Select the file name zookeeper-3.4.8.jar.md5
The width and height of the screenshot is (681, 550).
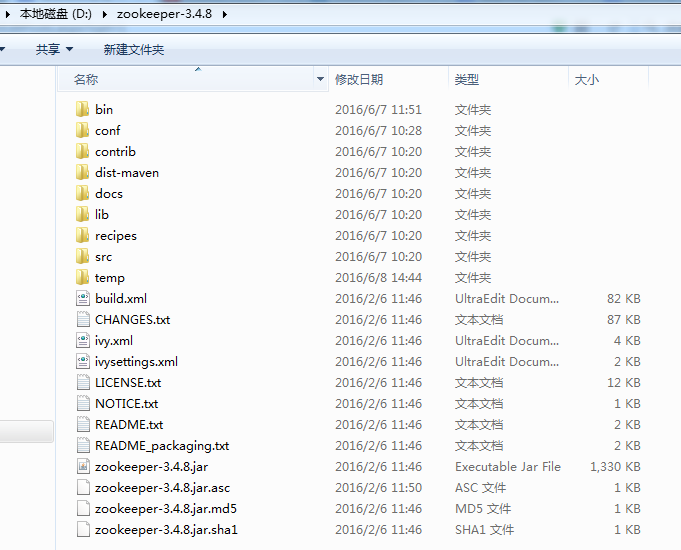(x=166, y=508)
